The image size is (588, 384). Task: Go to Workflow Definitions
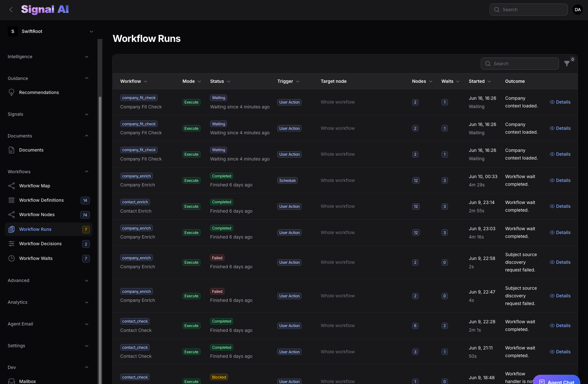(x=49, y=200)
